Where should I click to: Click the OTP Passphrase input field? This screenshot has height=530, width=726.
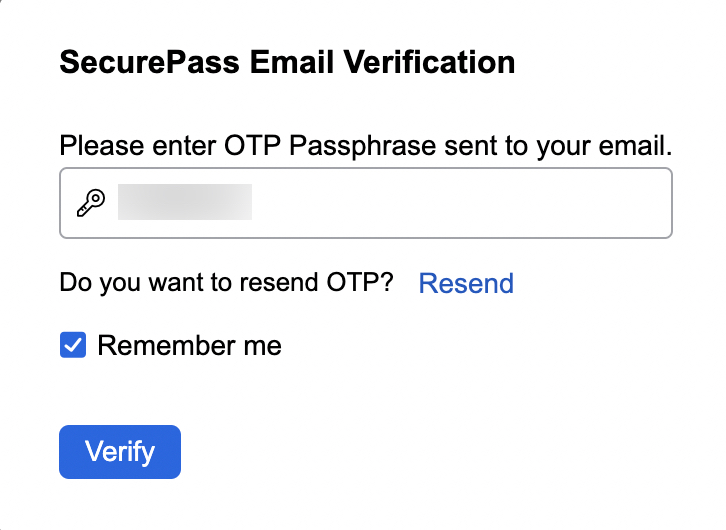(x=400, y=203)
